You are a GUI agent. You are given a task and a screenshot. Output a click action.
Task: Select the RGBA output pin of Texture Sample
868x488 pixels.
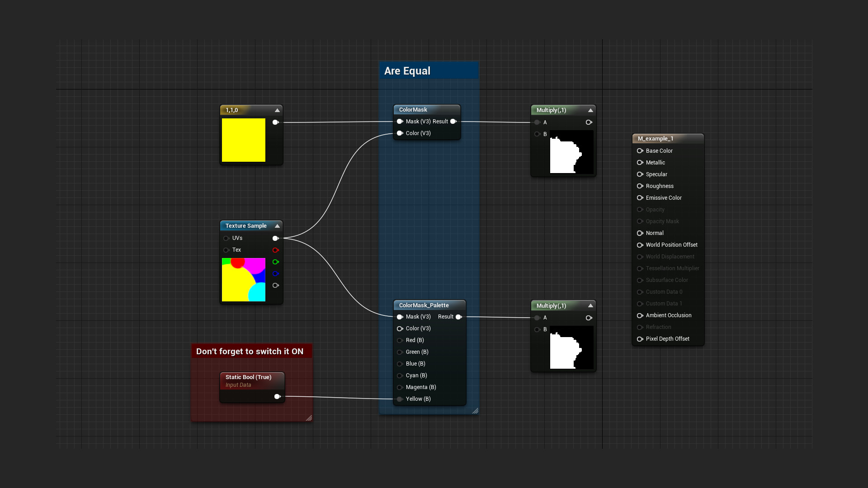point(276,285)
